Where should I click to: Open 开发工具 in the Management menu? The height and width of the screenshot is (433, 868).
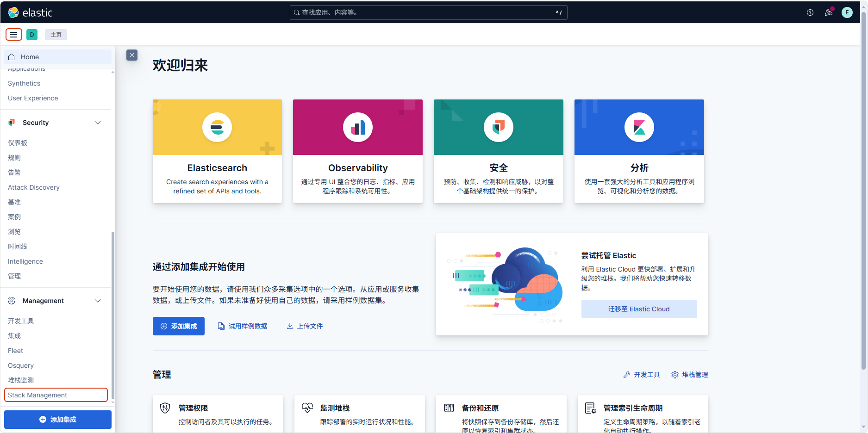point(21,321)
